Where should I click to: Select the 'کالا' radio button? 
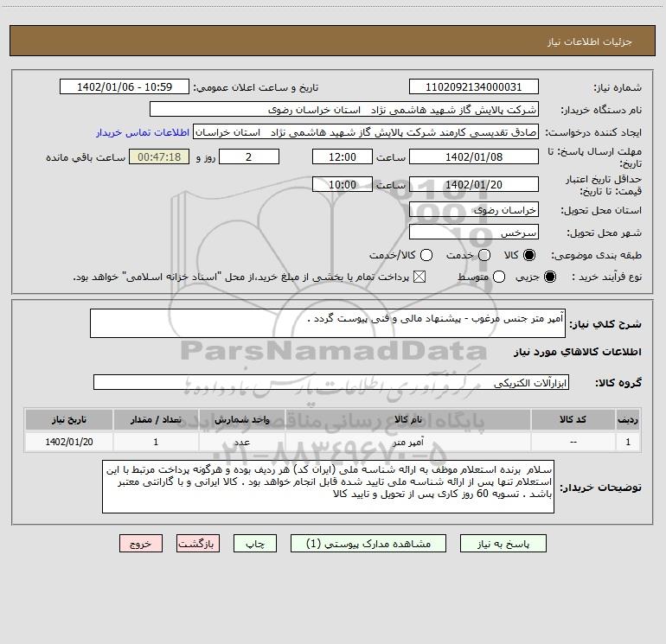pos(529,255)
